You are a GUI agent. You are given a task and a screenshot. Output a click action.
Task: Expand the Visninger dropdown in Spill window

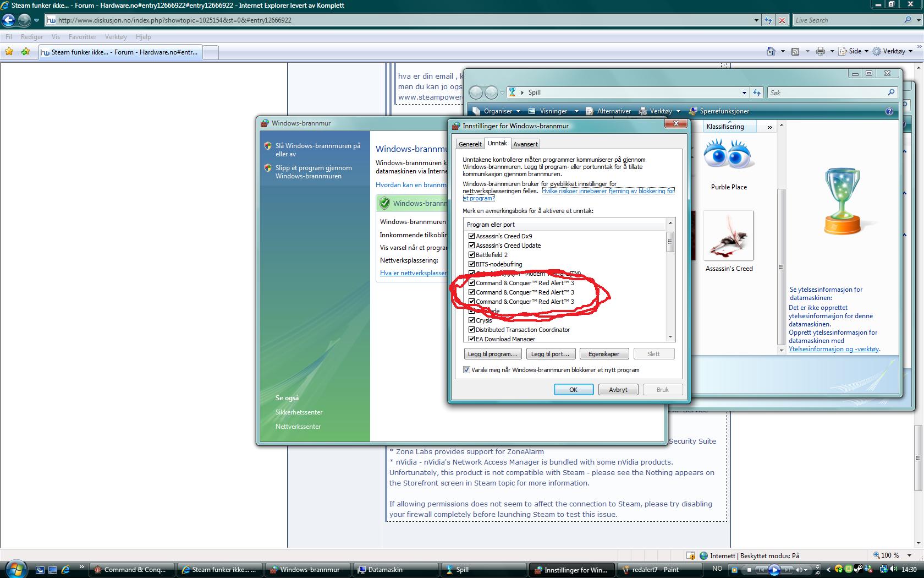tap(576, 111)
